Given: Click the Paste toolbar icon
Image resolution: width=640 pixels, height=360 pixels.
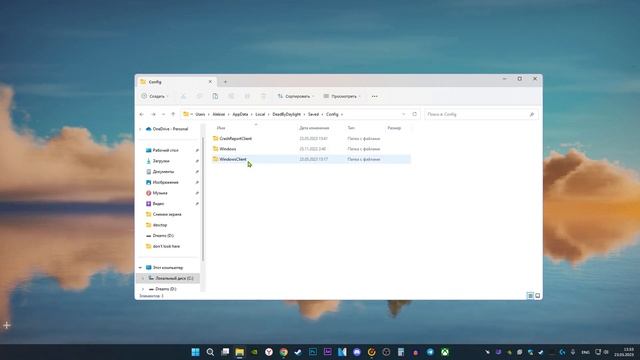Looking at the screenshot, I should (215, 96).
